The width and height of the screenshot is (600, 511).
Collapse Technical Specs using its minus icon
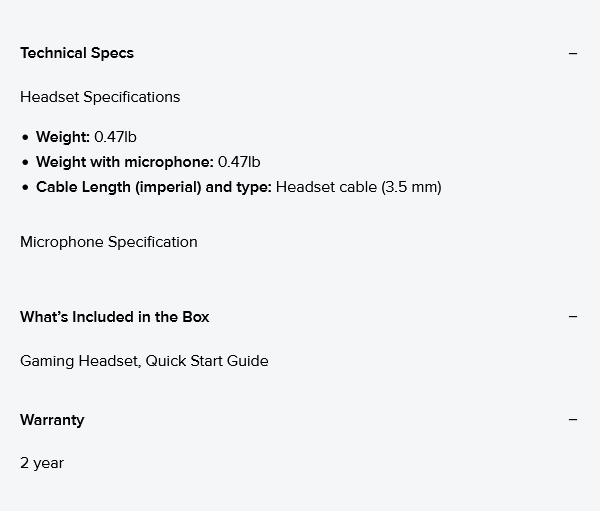click(x=573, y=54)
